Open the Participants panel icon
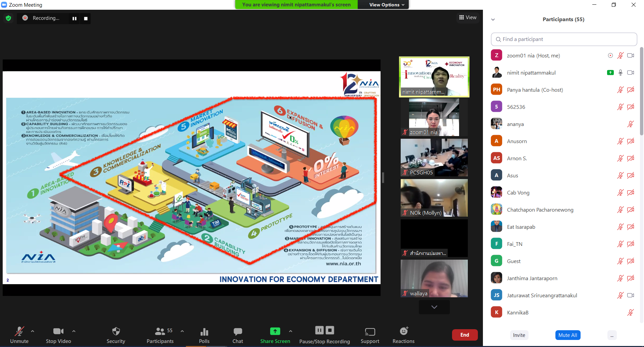 click(160, 331)
